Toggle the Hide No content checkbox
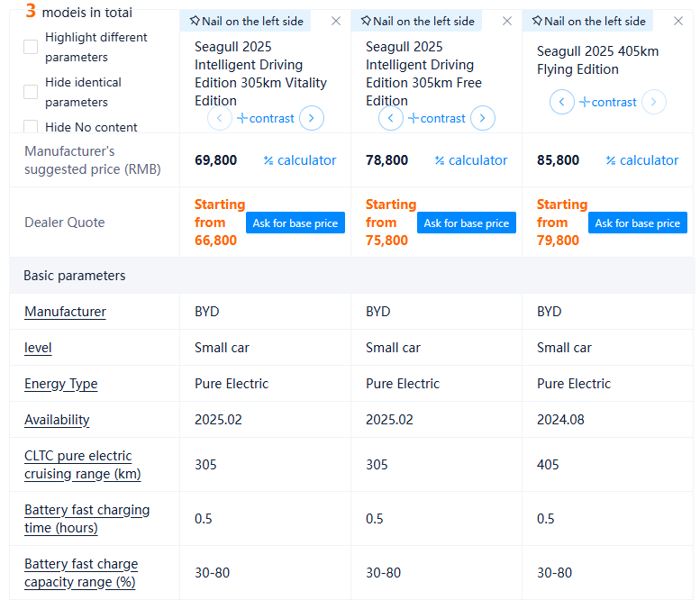The height and width of the screenshot is (600, 700). tap(31, 127)
